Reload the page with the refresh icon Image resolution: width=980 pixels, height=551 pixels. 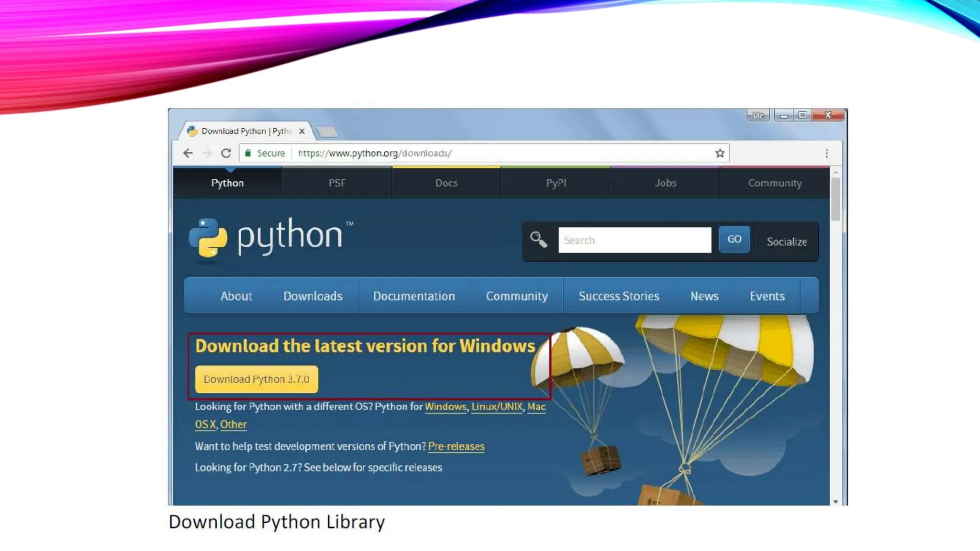226,153
